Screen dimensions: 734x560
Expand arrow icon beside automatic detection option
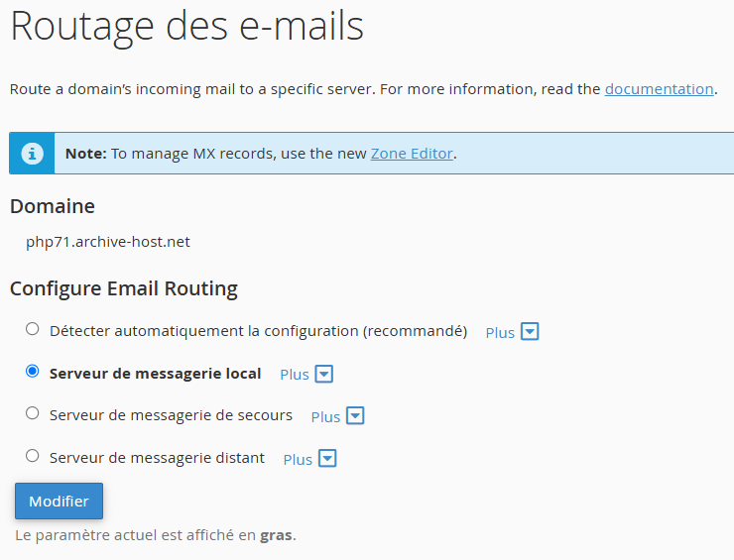pyautogui.click(x=530, y=332)
